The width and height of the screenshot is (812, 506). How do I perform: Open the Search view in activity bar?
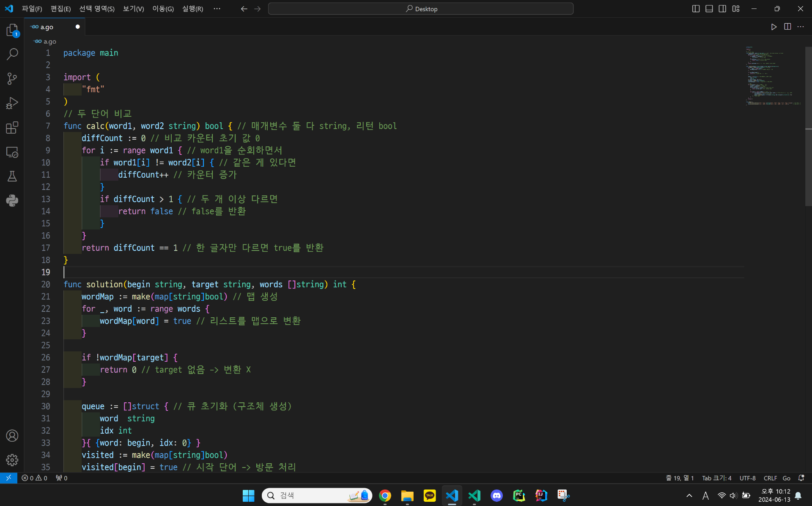tap(12, 54)
